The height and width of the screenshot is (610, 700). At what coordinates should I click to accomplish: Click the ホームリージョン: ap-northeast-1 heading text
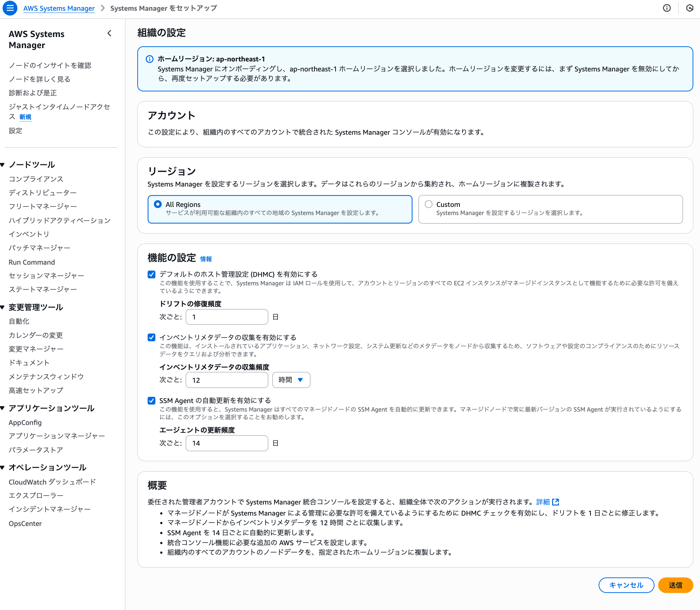click(211, 59)
